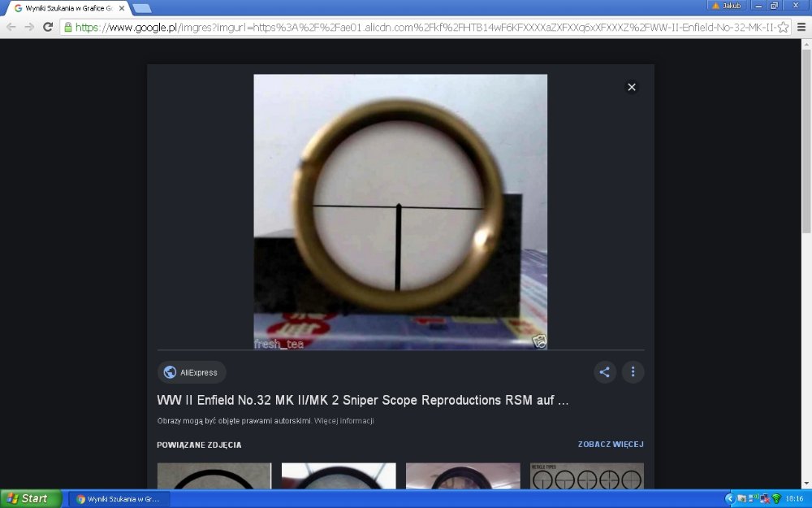Screen dimensions: 812x508
Task: Focus the google.pl address bar
Action: (x=425, y=28)
